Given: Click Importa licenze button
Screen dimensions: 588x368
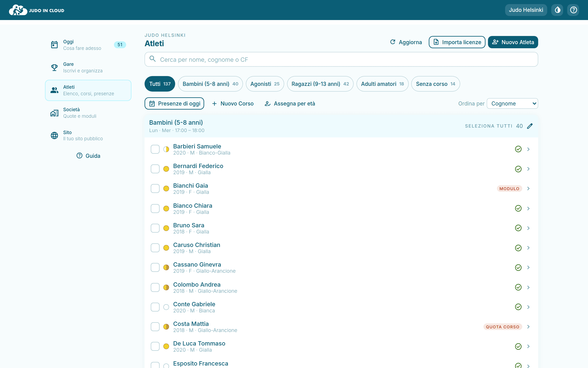Looking at the screenshot, I should 457,42.
